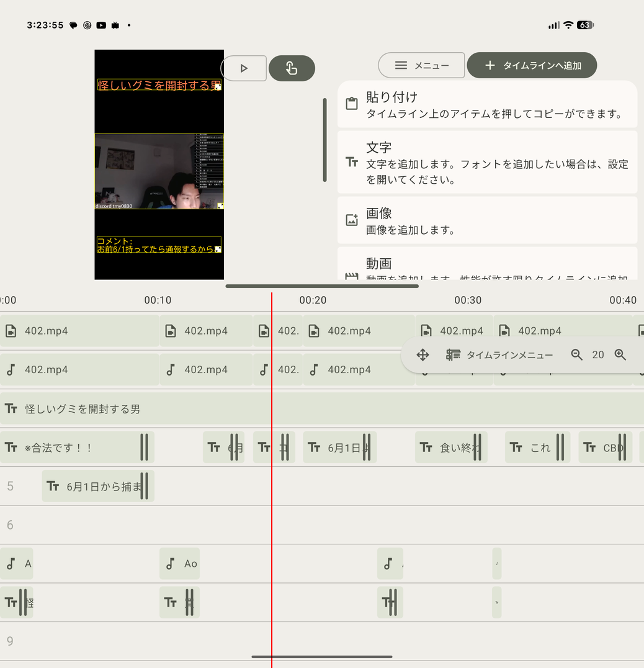Click the 00:20 mark on the time ruler
Image resolution: width=644 pixels, height=668 pixels.
[x=313, y=300]
